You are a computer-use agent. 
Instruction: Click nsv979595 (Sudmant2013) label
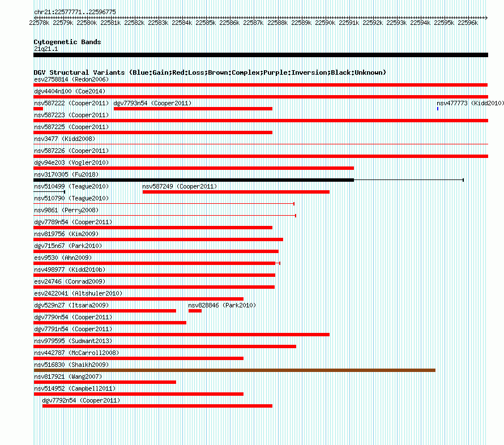point(73,341)
